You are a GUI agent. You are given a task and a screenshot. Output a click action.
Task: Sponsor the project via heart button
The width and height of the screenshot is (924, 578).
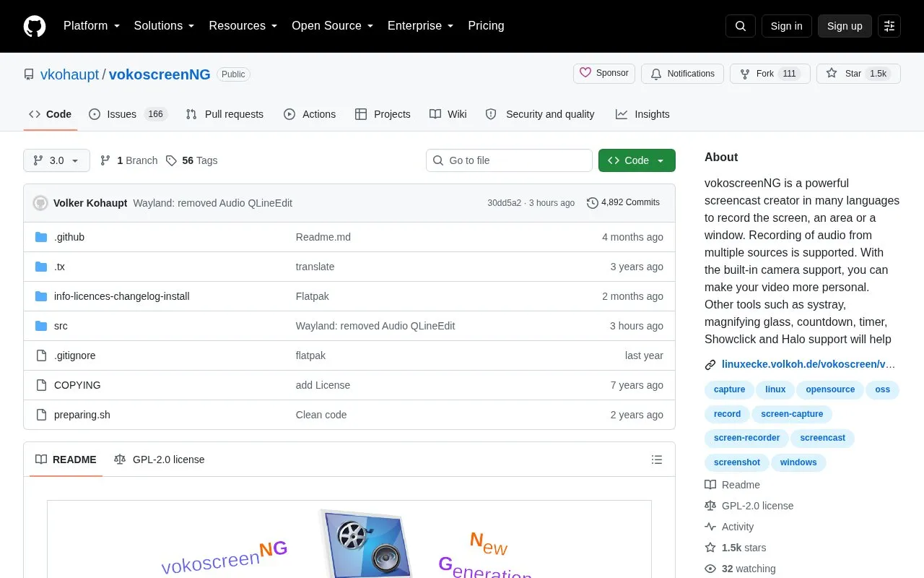(604, 73)
